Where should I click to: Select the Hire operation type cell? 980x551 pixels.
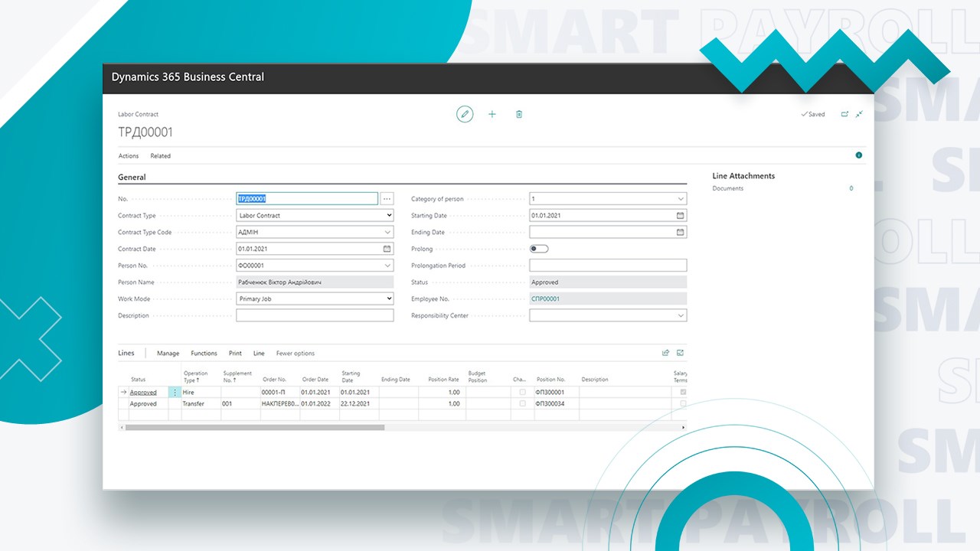coord(201,392)
